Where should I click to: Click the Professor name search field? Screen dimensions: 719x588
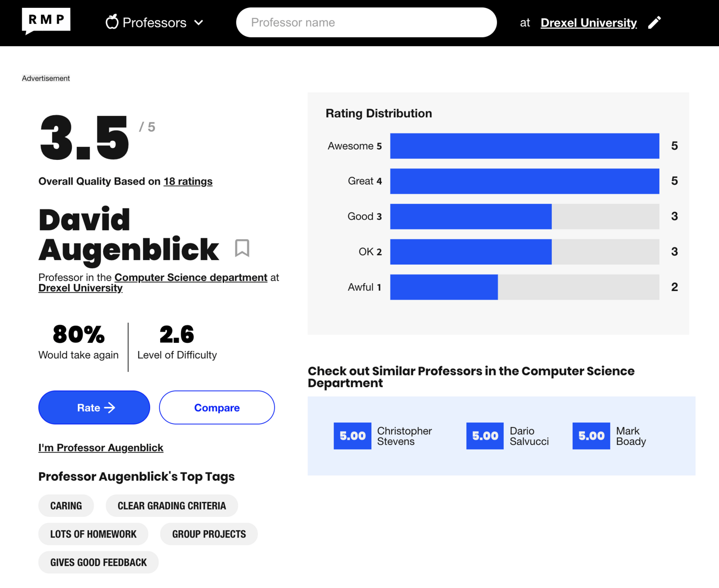366,22
